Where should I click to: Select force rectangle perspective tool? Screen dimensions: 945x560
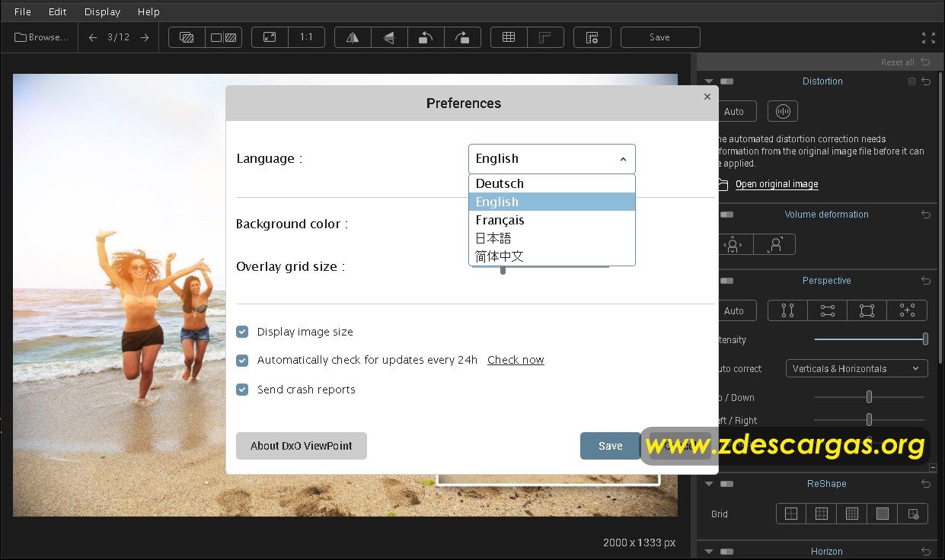pos(867,310)
